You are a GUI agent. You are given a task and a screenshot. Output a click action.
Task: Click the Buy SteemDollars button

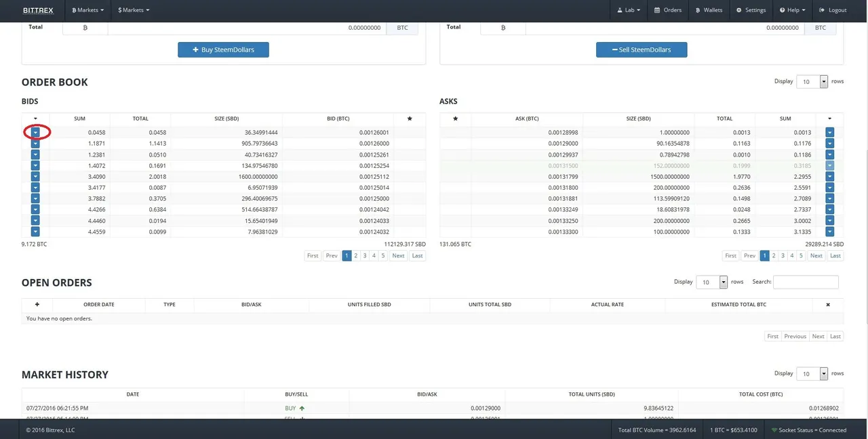click(223, 49)
